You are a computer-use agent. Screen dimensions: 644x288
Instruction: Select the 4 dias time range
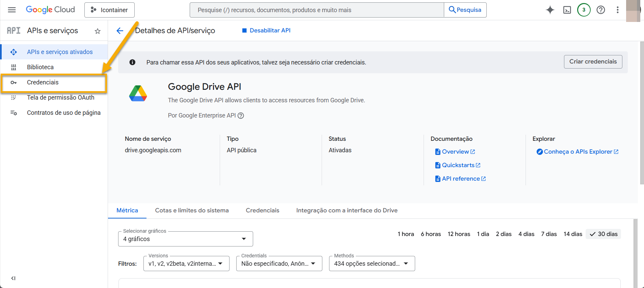[x=527, y=234]
